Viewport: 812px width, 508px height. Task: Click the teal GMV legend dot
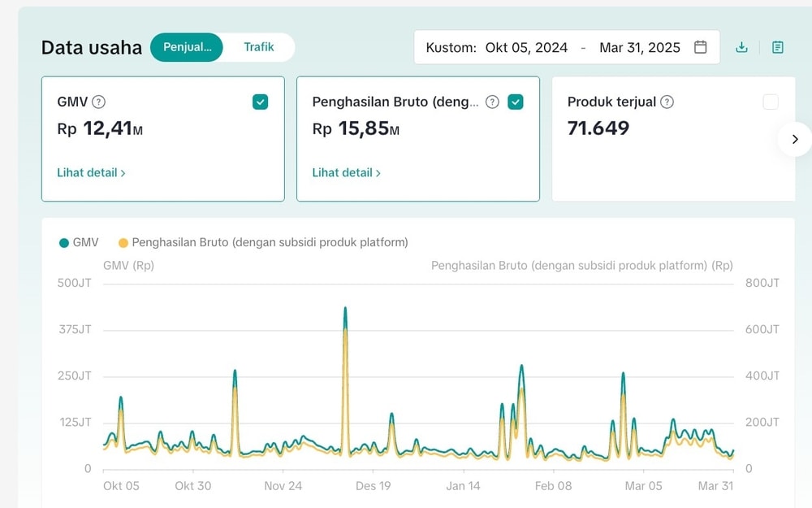tap(64, 242)
